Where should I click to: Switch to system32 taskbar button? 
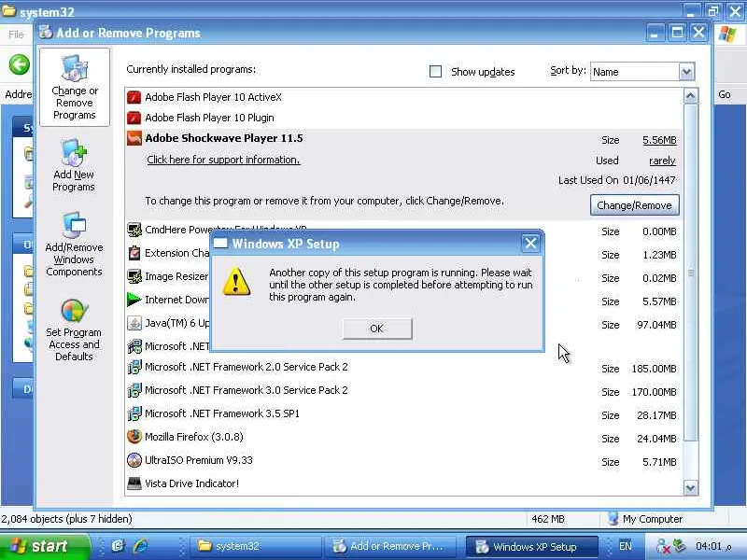[x=255, y=546]
